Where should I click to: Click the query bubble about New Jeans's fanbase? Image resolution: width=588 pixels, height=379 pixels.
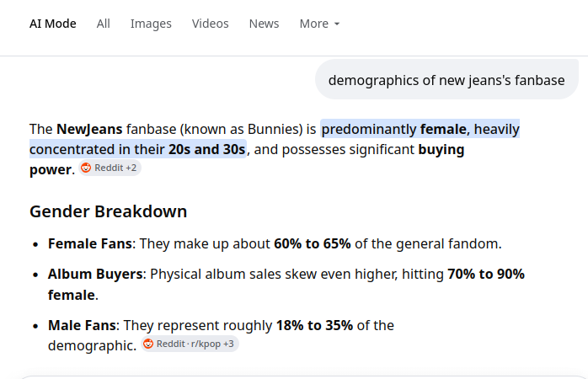point(446,80)
